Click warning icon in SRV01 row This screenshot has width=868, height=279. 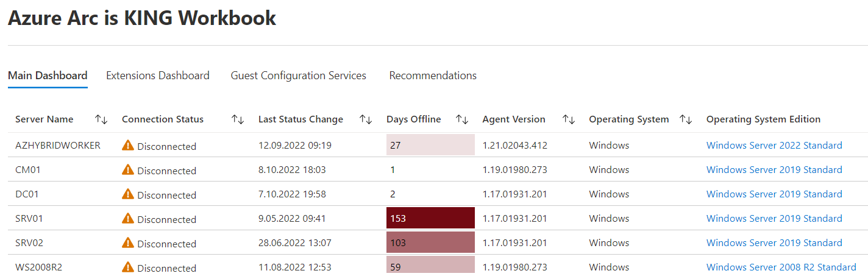[x=127, y=218]
